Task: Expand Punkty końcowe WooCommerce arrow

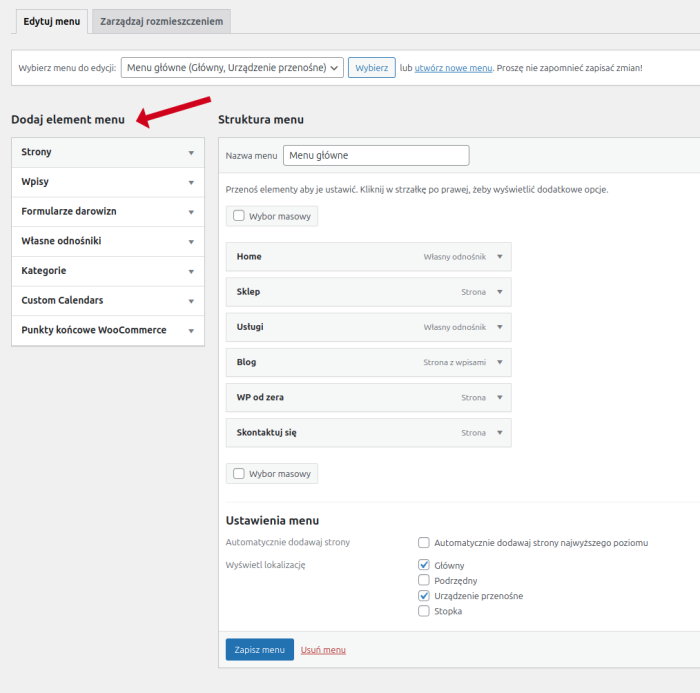Action: pyautogui.click(x=190, y=331)
